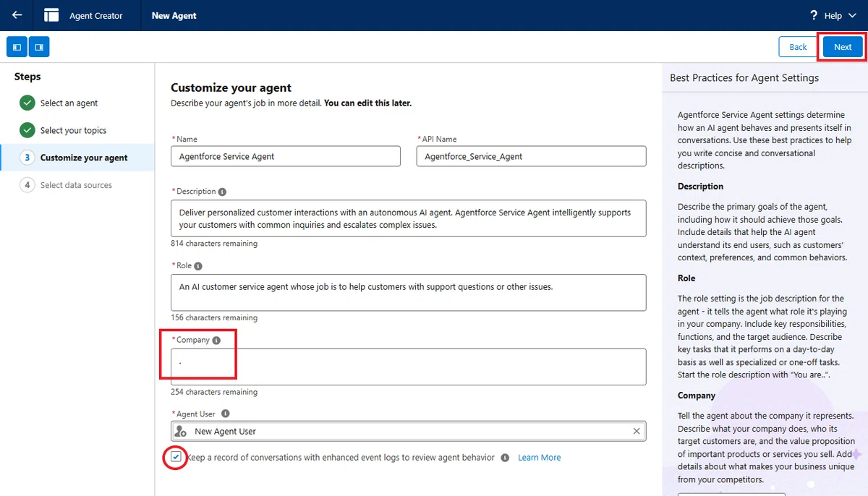Expand the Help dropdown chevron
This screenshot has height=496, width=868.
(x=852, y=15)
